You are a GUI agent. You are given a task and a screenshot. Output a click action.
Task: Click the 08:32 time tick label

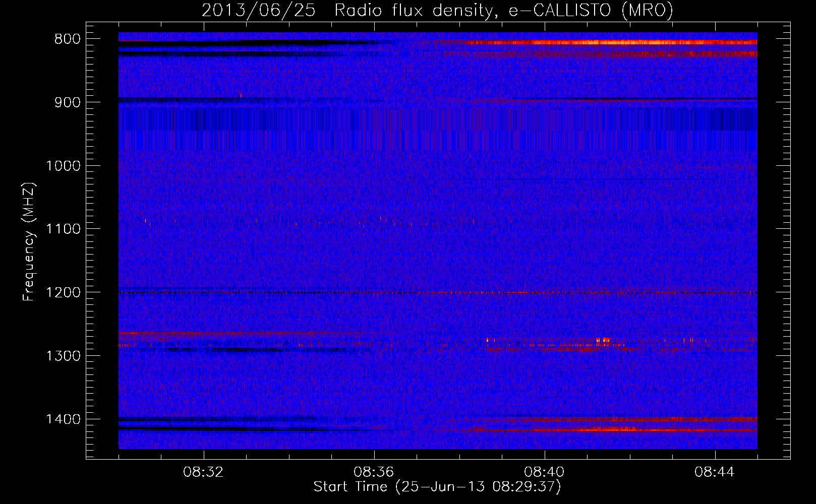coord(203,472)
